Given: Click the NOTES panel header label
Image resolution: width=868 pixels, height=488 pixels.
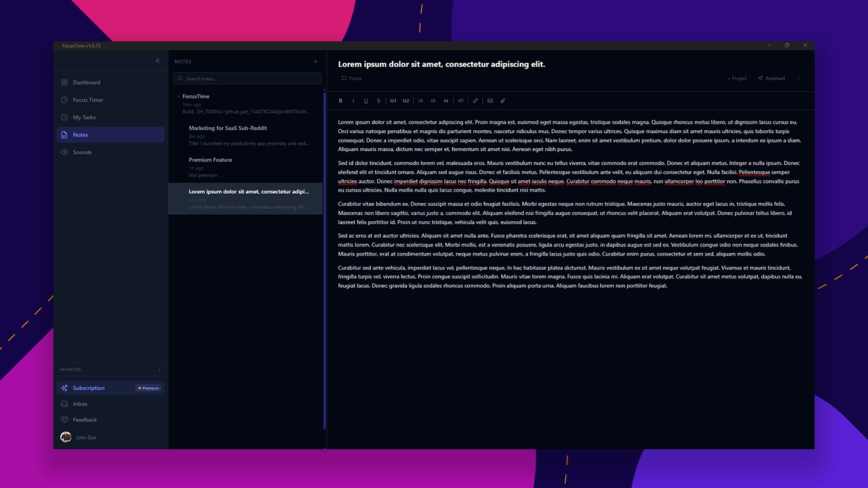Looking at the screenshot, I should 183,62.
